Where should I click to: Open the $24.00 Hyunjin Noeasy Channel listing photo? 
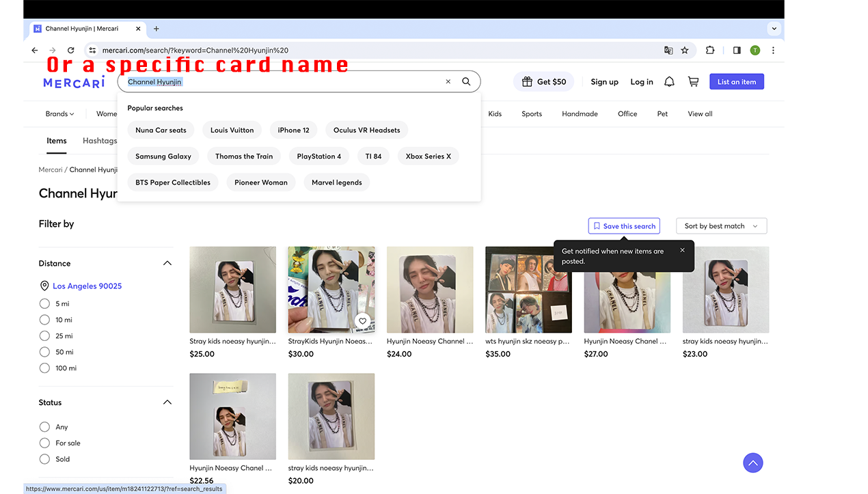[x=430, y=290]
